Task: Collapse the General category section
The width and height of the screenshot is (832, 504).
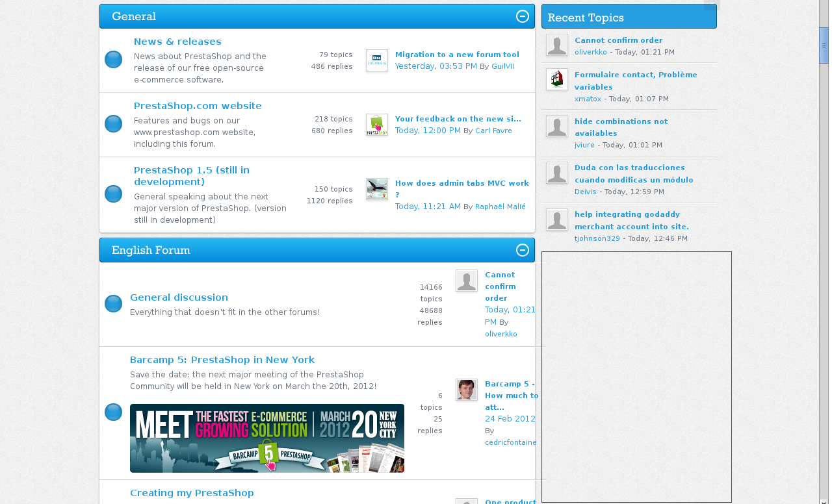Action: (x=523, y=16)
